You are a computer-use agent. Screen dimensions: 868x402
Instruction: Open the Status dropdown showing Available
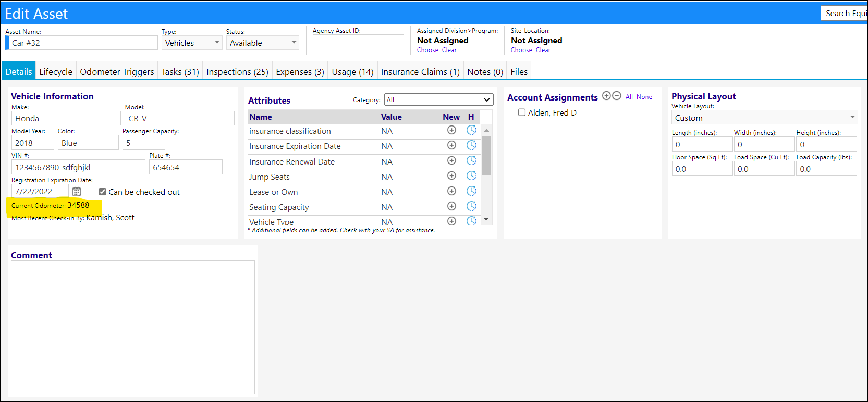[x=263, y=43]
